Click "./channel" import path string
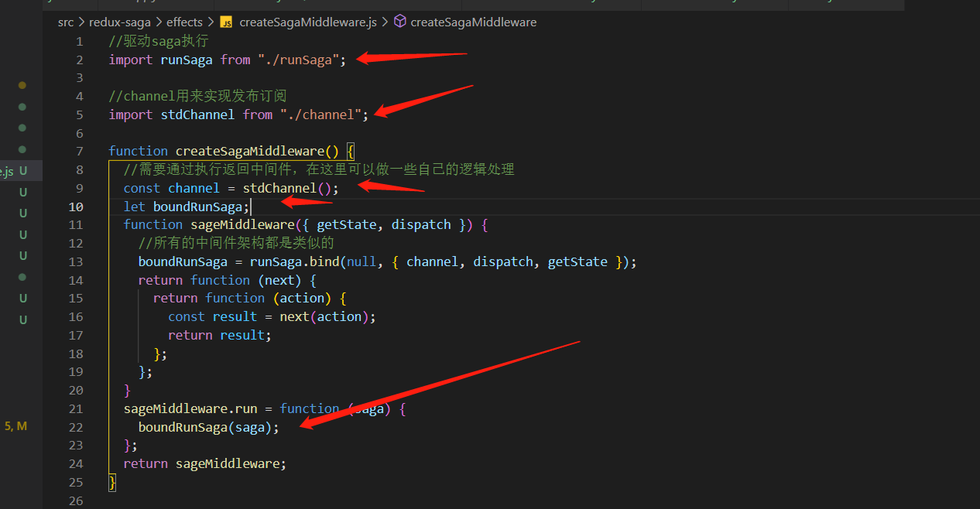 click(320, 114)
